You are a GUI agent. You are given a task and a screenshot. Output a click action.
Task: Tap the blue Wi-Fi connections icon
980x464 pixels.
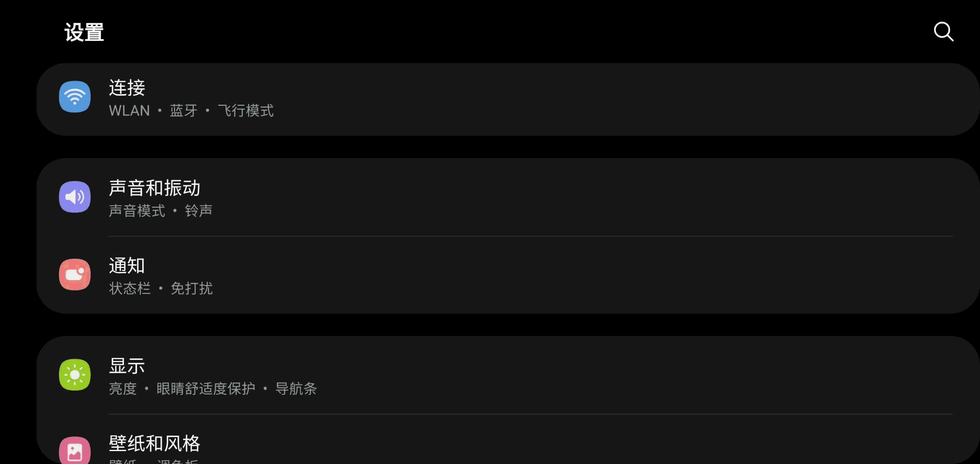coord(75,97)
